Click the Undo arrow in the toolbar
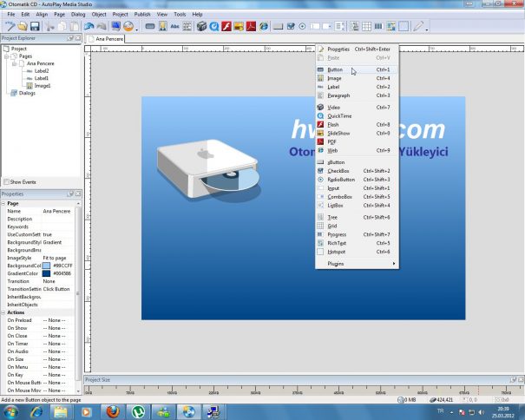 (89, 26)
